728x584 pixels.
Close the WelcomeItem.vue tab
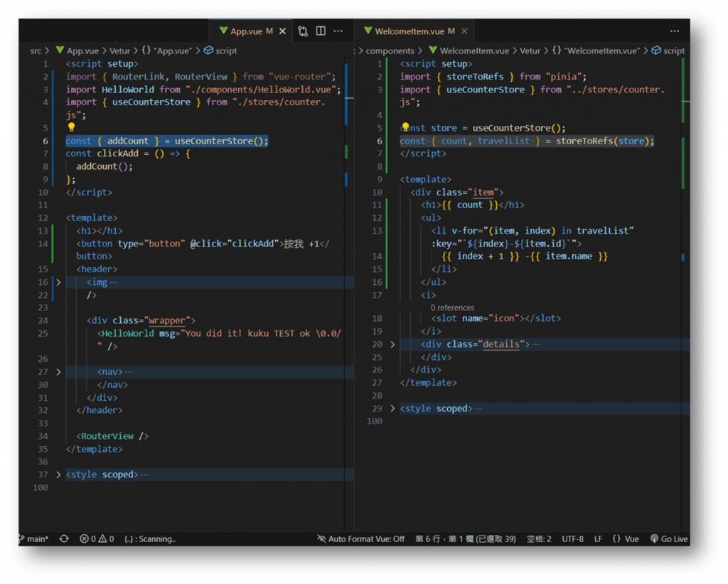[x=464, y=31]
